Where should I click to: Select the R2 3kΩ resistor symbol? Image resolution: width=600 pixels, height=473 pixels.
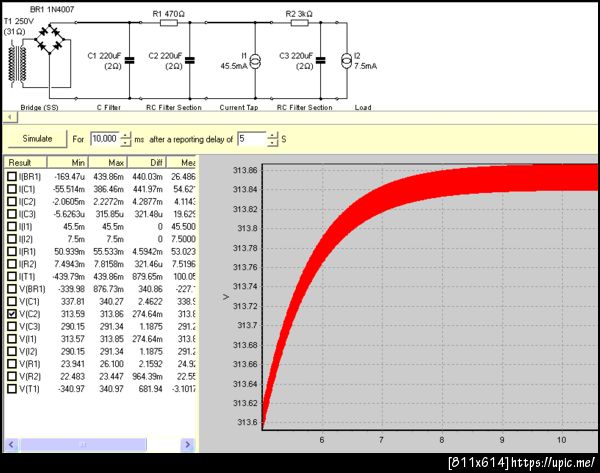(300, 23)
